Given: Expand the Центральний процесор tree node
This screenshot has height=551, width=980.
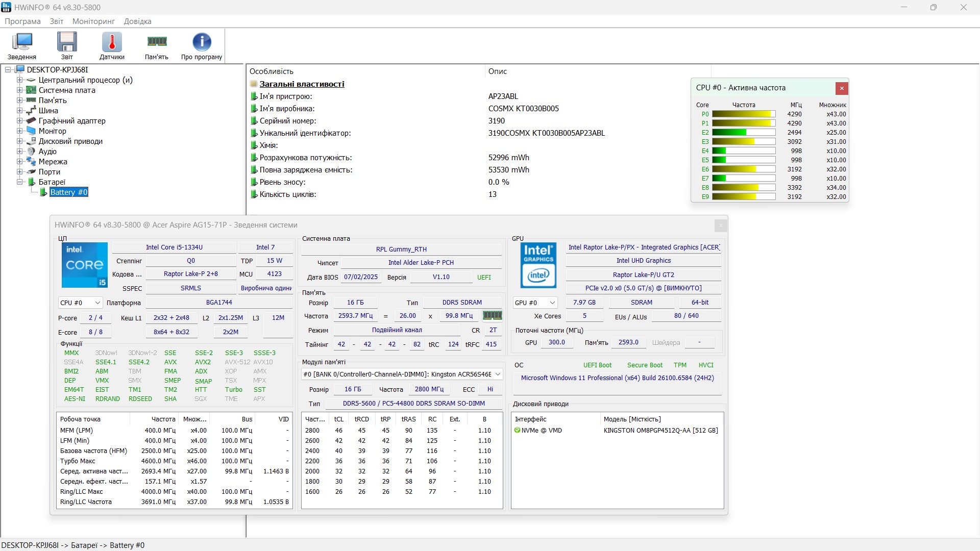Looking at the screenshot, I should tap(19, 80).
